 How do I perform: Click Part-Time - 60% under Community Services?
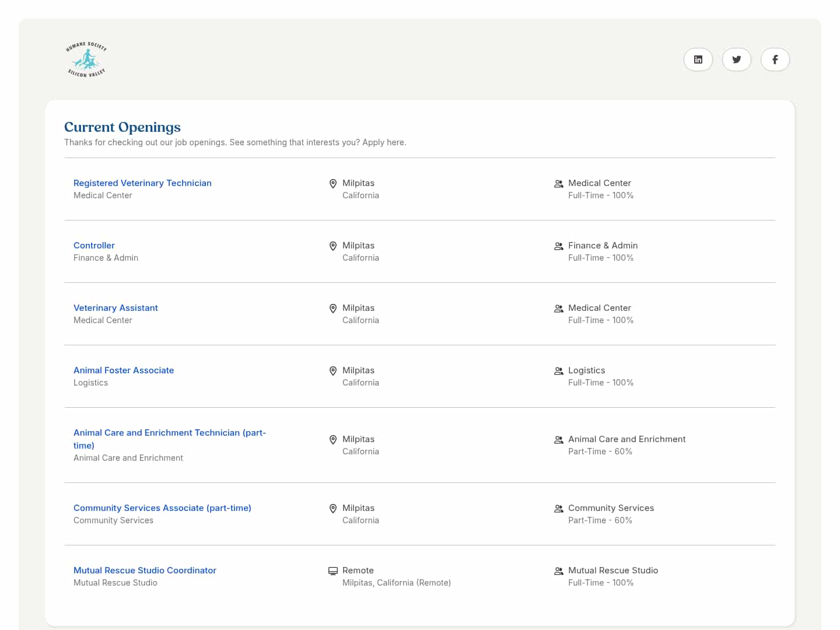(x=600, y=520)
